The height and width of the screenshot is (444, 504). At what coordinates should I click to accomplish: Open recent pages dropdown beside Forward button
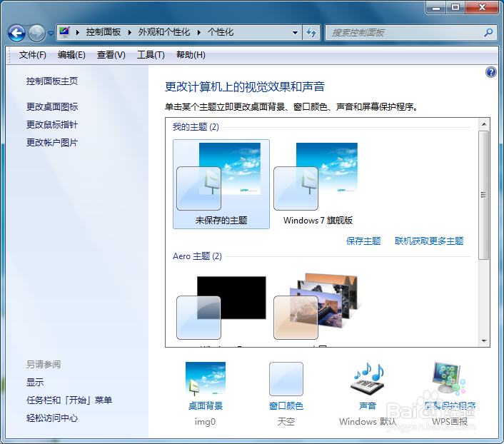click(51, 33)
